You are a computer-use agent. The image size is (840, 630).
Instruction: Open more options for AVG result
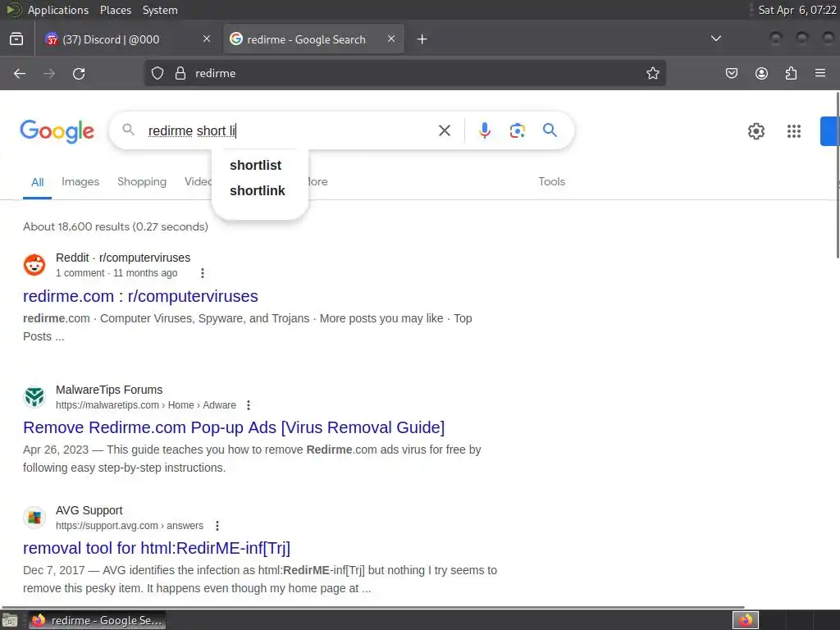point(217,526)
